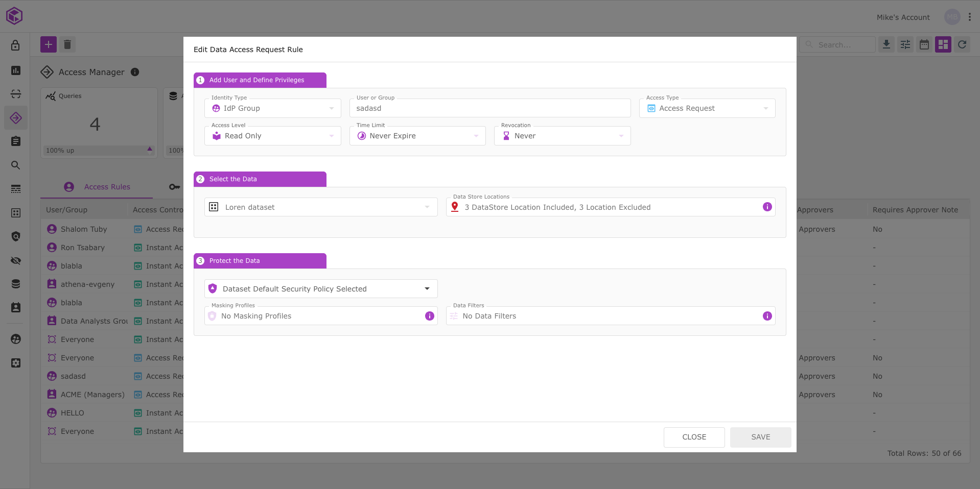The image size is (980, 489).
Task: Toggle the dashboard grid view icon
Action: coord(943,44)
